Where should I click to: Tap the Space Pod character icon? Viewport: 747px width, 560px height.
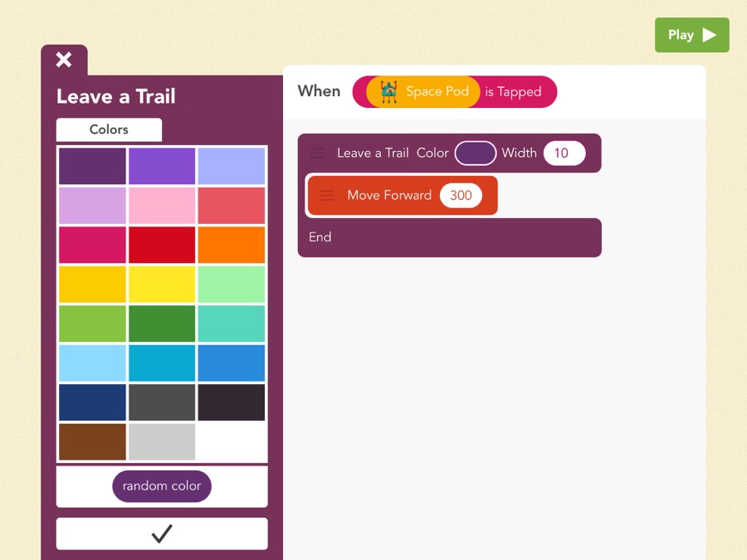(388, 92)
